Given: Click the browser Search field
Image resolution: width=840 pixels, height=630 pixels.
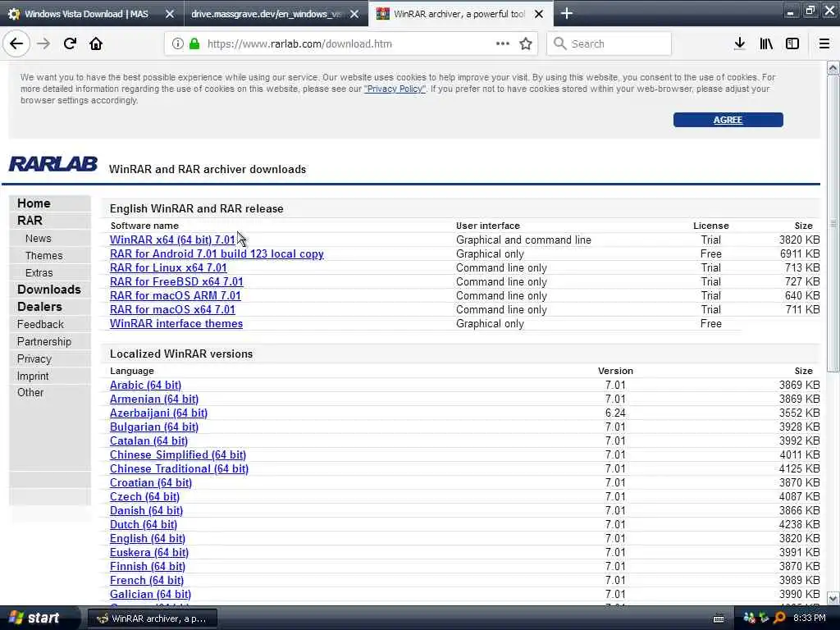Looking at the screenshot, I should pyautogui.click(x=609, y=44).
